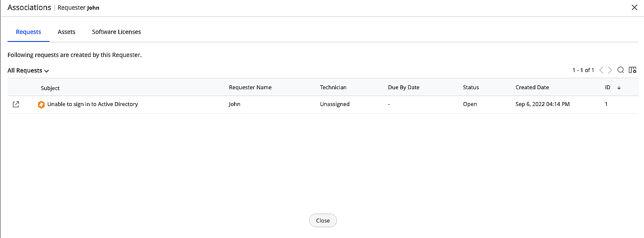Sort by the Requester Name column header

(x=250, y=88)
